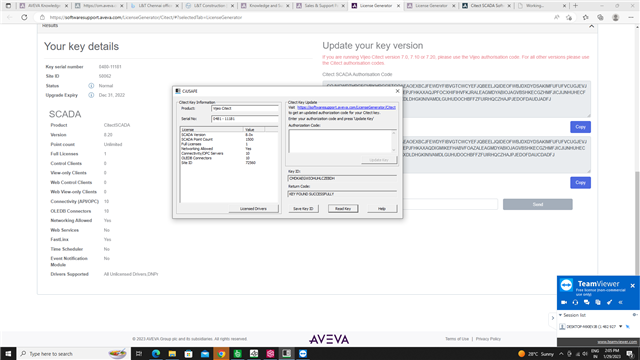Open Microsoft Store taskbar icon
This screenshot has width=640, height=360.
tap(189, 353)
